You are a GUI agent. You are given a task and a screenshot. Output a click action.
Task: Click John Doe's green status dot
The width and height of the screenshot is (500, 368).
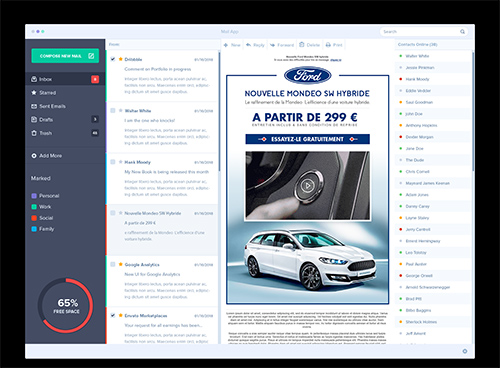[x=400, y=114]
